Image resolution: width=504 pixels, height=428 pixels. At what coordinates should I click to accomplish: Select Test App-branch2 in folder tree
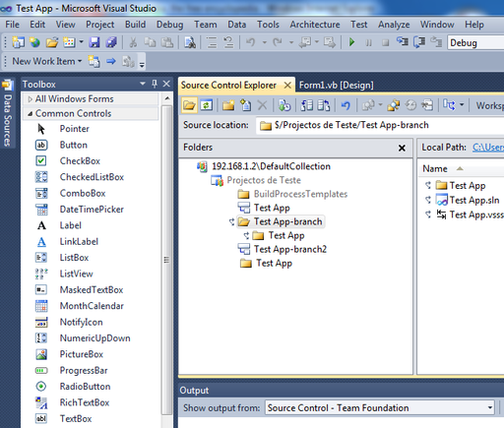pyautogui.click(x=290, y=249)
